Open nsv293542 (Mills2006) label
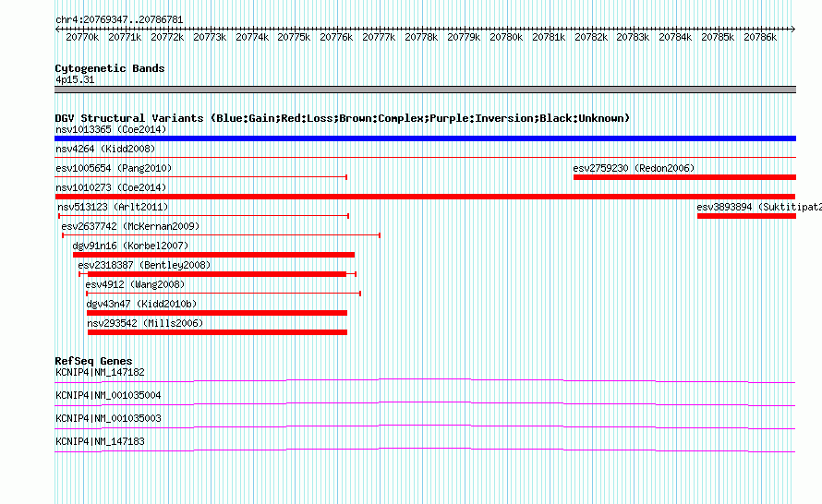Screen dimensions: 822x504 [x=145, y=323]
